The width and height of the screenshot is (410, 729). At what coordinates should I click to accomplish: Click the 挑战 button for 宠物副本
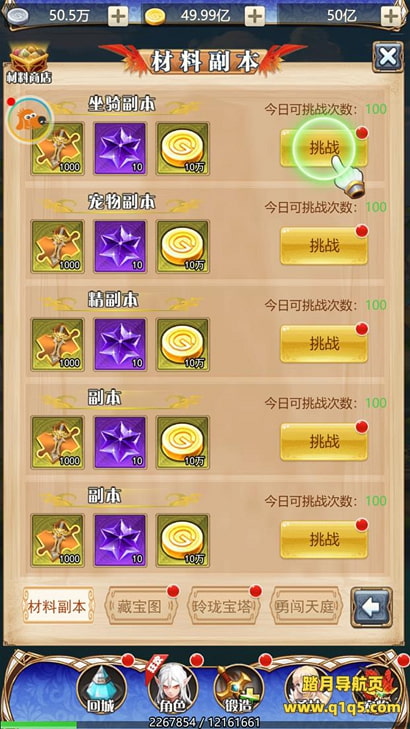coord(324,246)
